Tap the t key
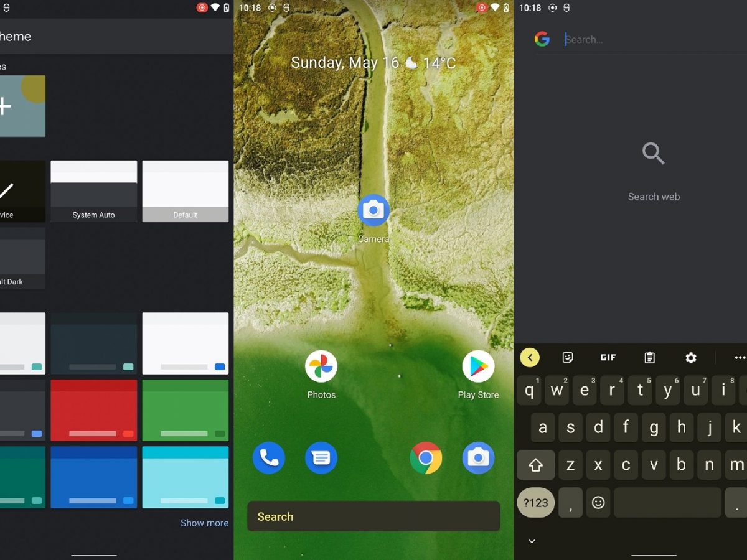The height and width of the screenshot is (560, 747). 640,391
